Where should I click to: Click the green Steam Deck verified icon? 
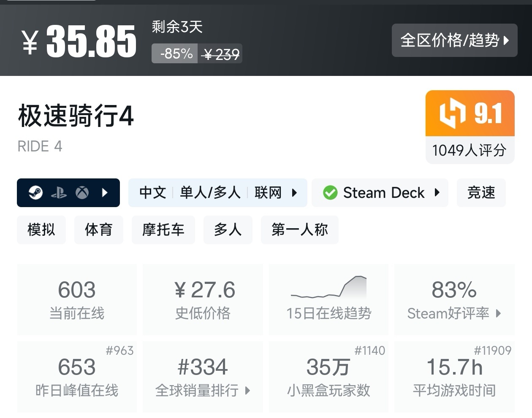coord(330,193)
